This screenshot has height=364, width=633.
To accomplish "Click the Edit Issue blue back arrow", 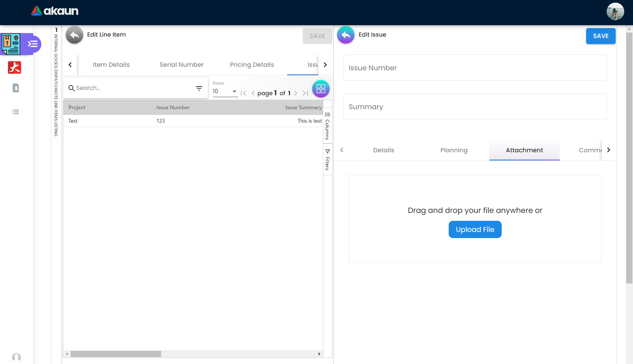I will [346, 35].
